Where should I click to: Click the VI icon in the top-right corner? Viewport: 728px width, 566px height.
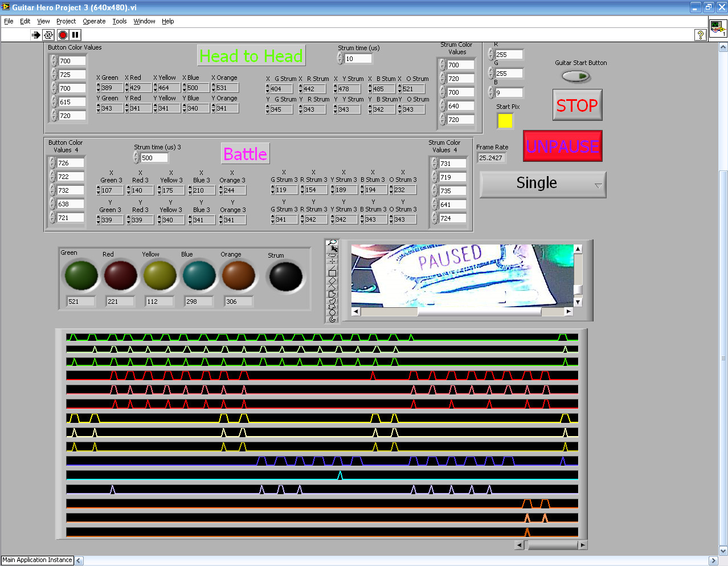717,28
